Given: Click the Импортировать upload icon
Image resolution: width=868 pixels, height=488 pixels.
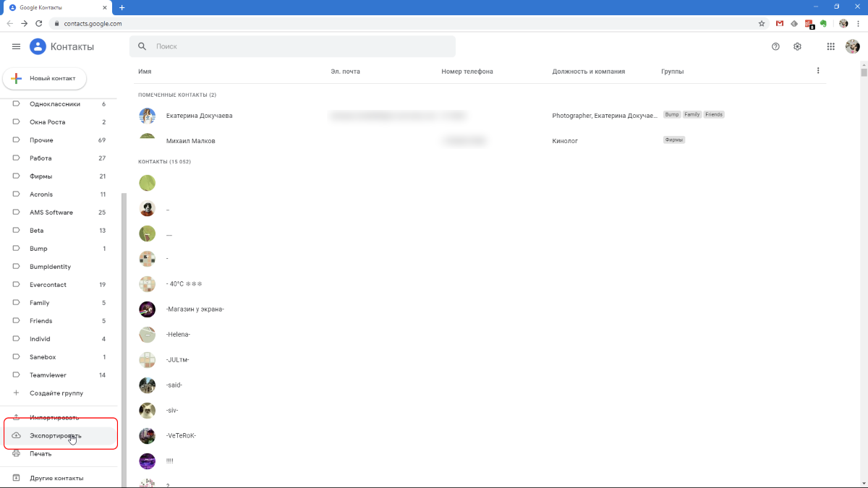Looking at the screenshot, I should [x=14, y=417].
